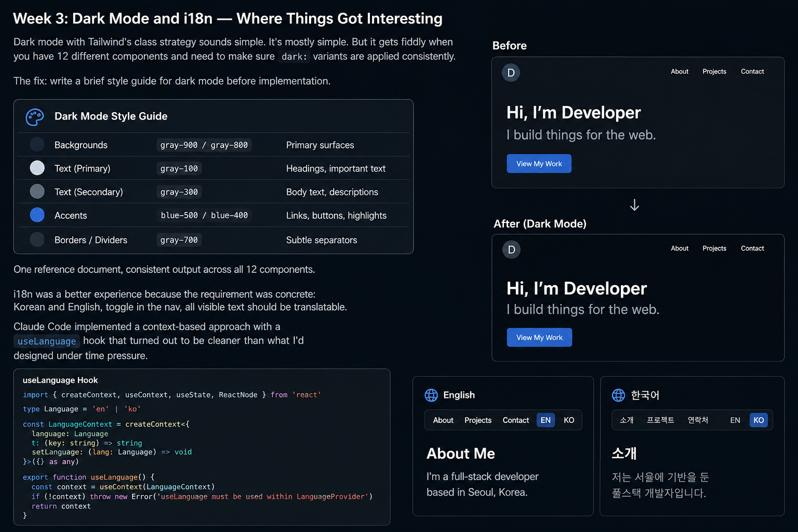Click the Before section label
798x532 pixels.
pyautogui.click(x=510, y=46)
